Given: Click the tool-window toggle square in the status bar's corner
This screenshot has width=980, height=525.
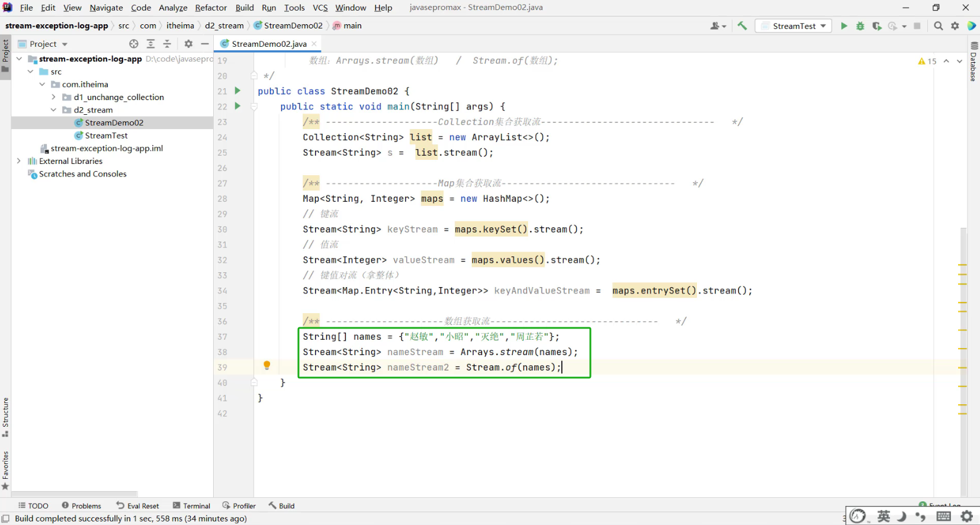Looking at the screenshot, I should click(5, 518).
